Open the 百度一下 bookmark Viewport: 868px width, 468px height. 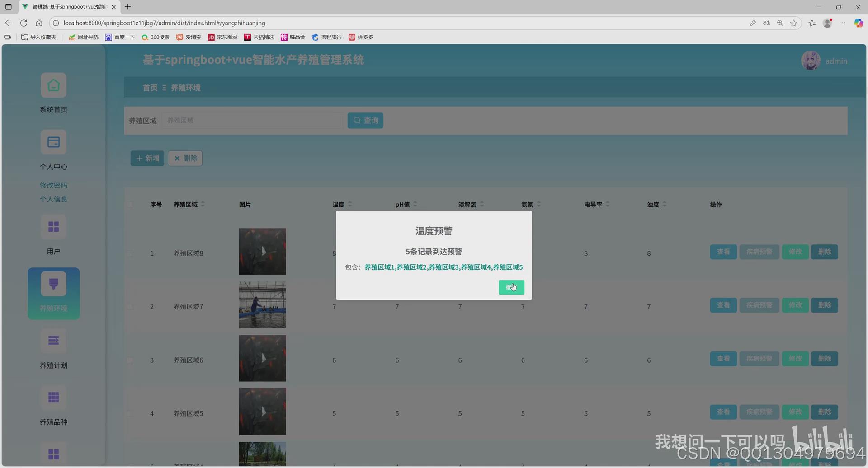coord(120,37)
